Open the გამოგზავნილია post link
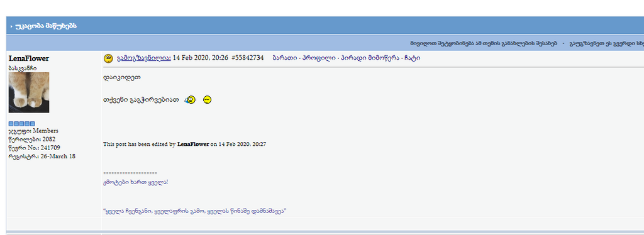This screenshot has height=235, width=644. pos(144,58)
